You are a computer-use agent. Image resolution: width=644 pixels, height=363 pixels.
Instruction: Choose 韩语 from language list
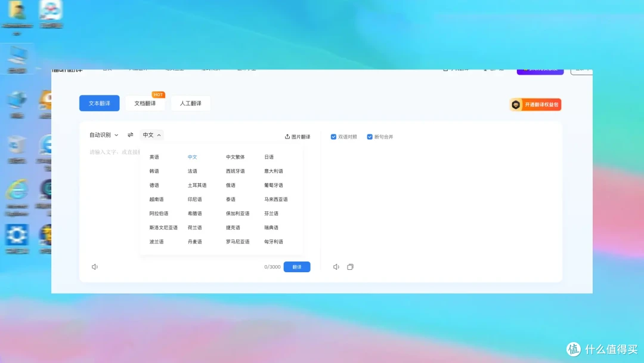pyautogui.click(x=154, y=171)
